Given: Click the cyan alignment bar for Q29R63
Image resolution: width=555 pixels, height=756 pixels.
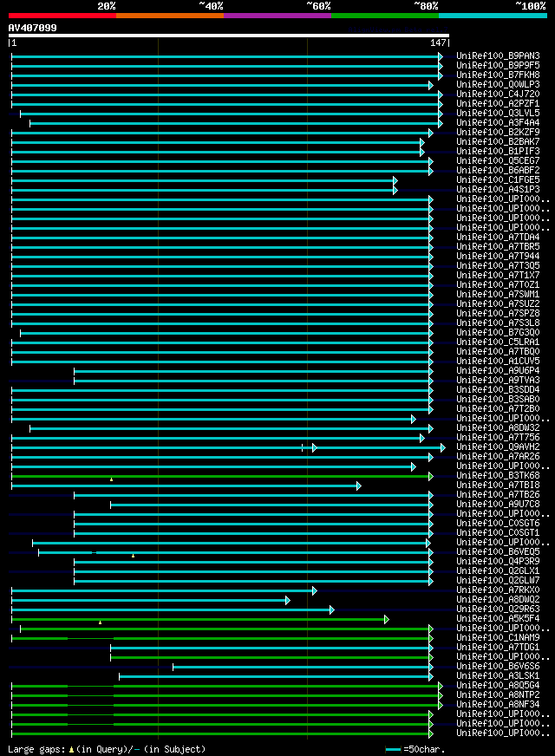Looking at the screenshot, I should (x=173, y=609).
